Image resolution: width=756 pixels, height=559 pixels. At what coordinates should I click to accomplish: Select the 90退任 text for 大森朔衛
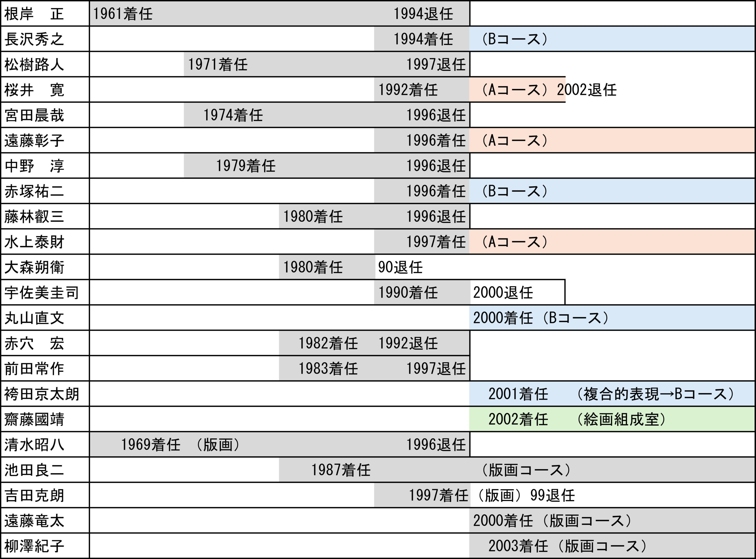click(400, 268)
